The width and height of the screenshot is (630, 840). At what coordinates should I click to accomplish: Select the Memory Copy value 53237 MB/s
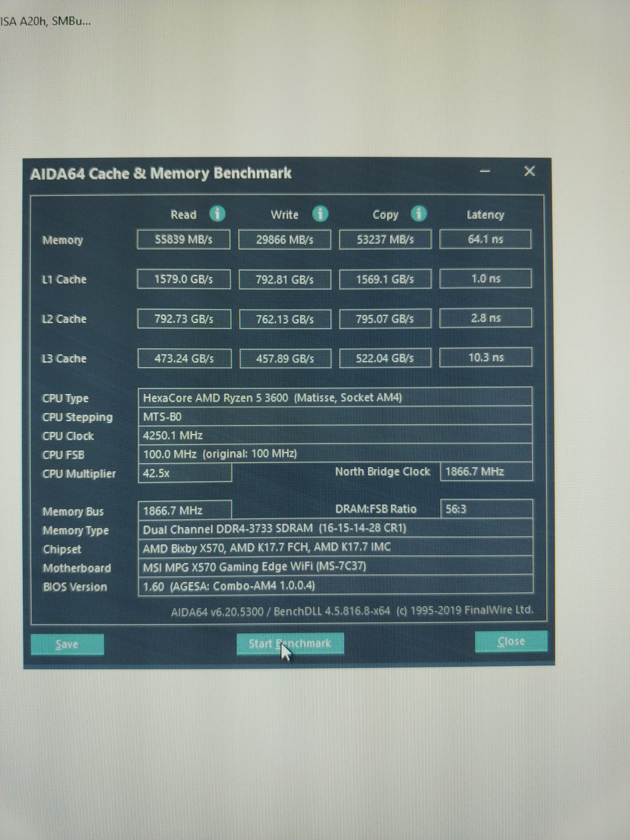pos(385,240)
